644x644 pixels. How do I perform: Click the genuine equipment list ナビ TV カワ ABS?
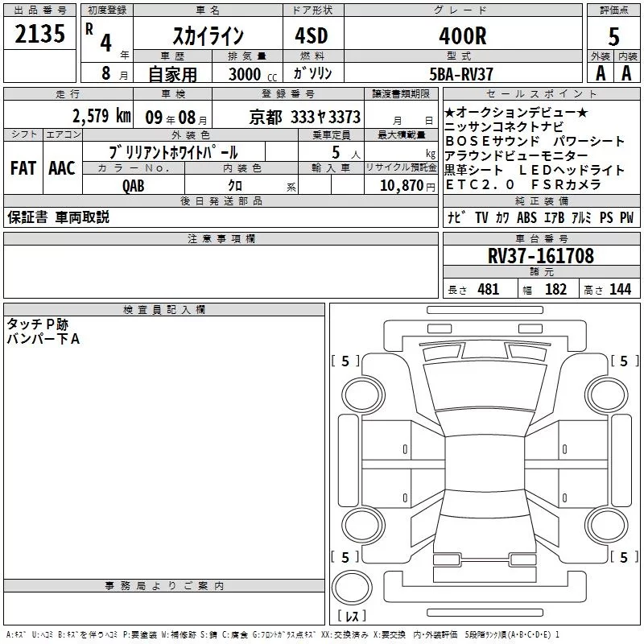point(540,217)
